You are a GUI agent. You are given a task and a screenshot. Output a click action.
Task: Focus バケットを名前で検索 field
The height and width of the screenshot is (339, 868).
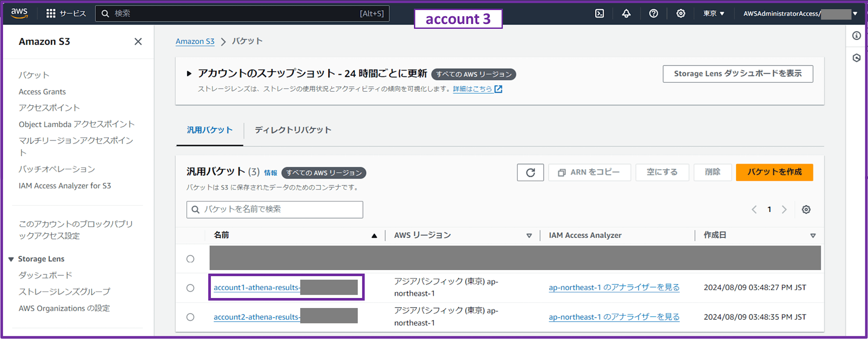pyautogui.click(x=275, y=209)
